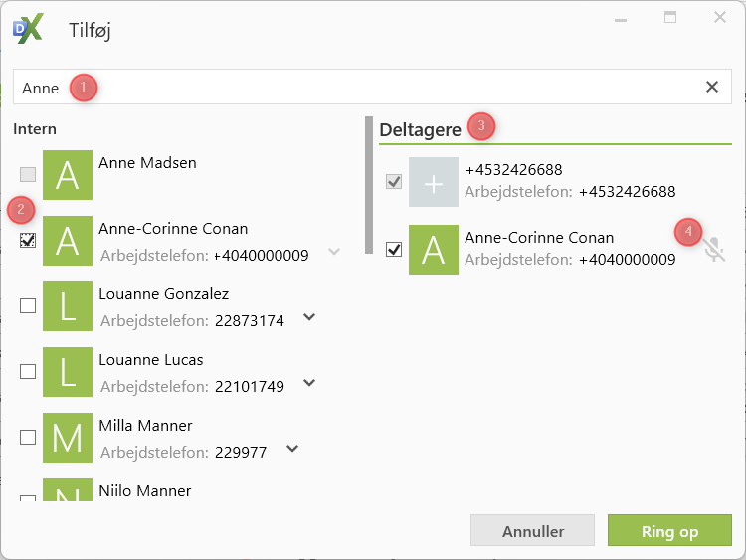Uncheck Anne-Corinne Conan under Deltagere
746x560 pixels.
pyautogui.click(x=394, y=249)
